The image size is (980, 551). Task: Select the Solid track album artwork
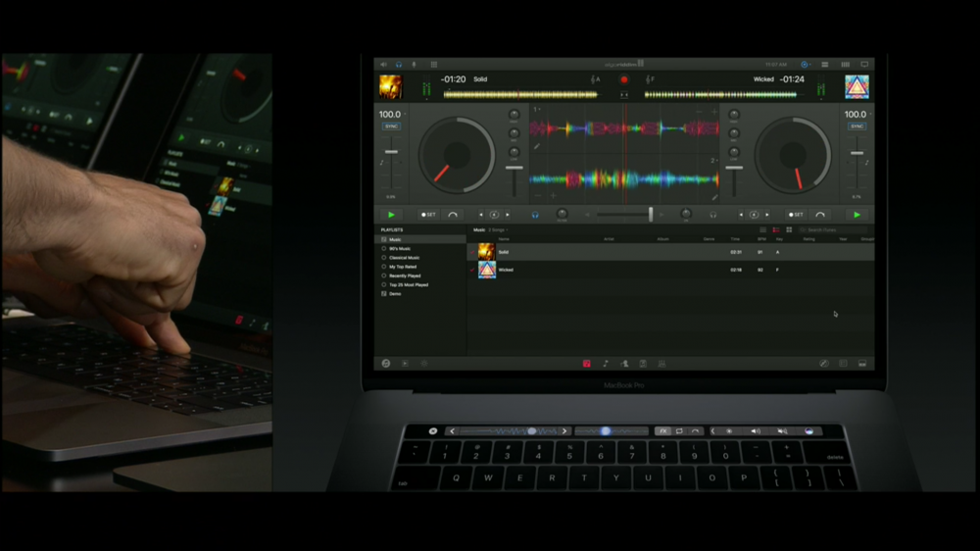point(486,252)
